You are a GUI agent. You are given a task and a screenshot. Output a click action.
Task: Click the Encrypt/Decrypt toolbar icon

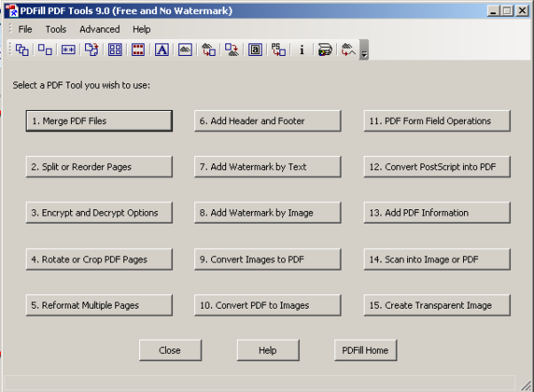coord(68,50)
